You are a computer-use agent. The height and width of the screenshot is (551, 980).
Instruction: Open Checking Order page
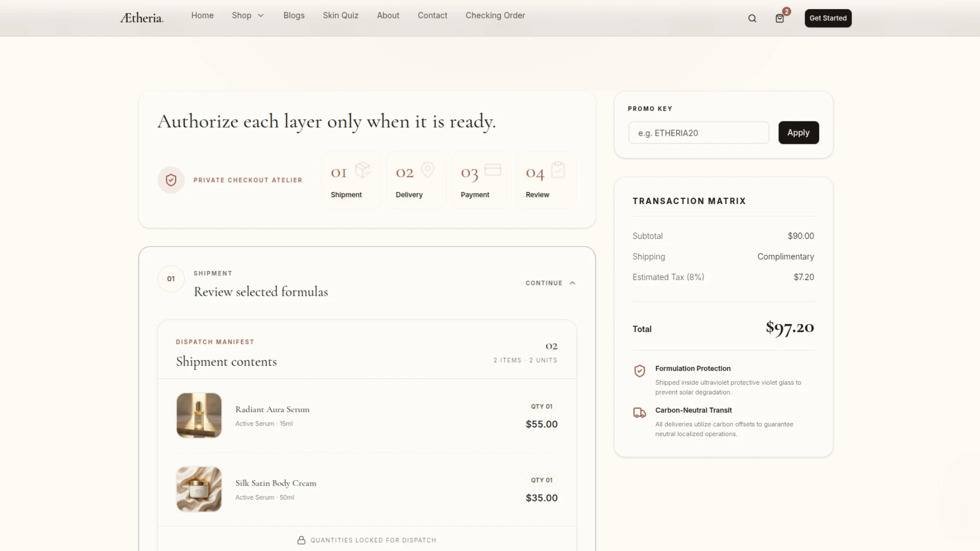(x=495, y=15)
